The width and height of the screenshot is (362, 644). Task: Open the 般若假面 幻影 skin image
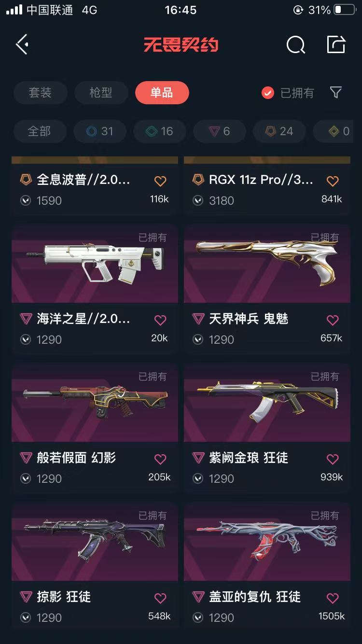(x=95, y=403)
